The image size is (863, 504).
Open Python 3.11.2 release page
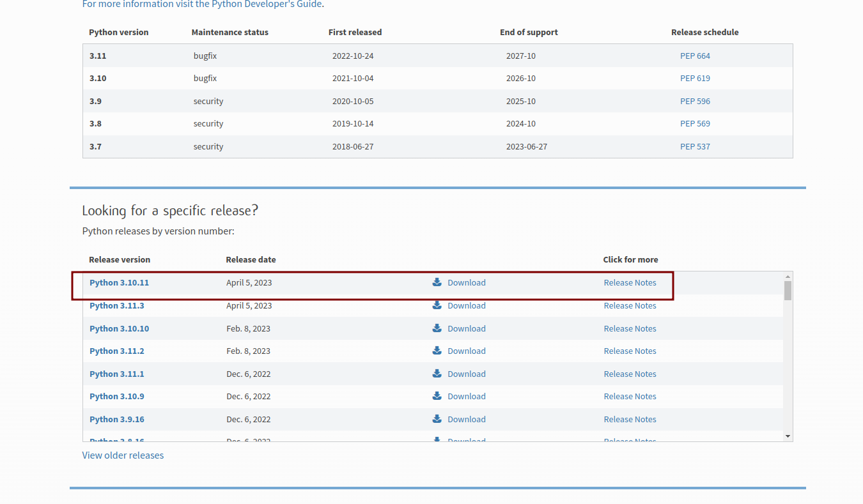click(117, 351)
